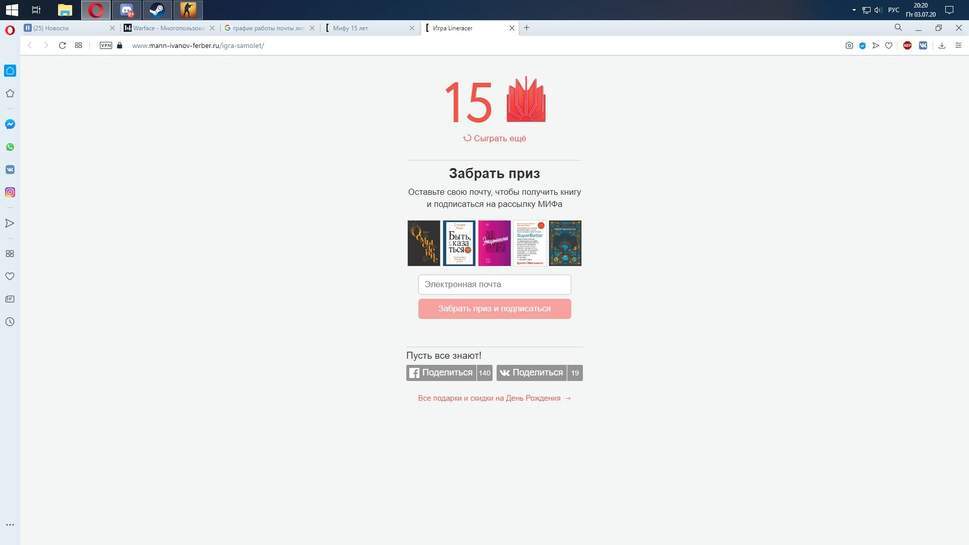Share via the VK Поделиться button
The width and height of the screenshot is (969, 545).
[x=531, y=373]
